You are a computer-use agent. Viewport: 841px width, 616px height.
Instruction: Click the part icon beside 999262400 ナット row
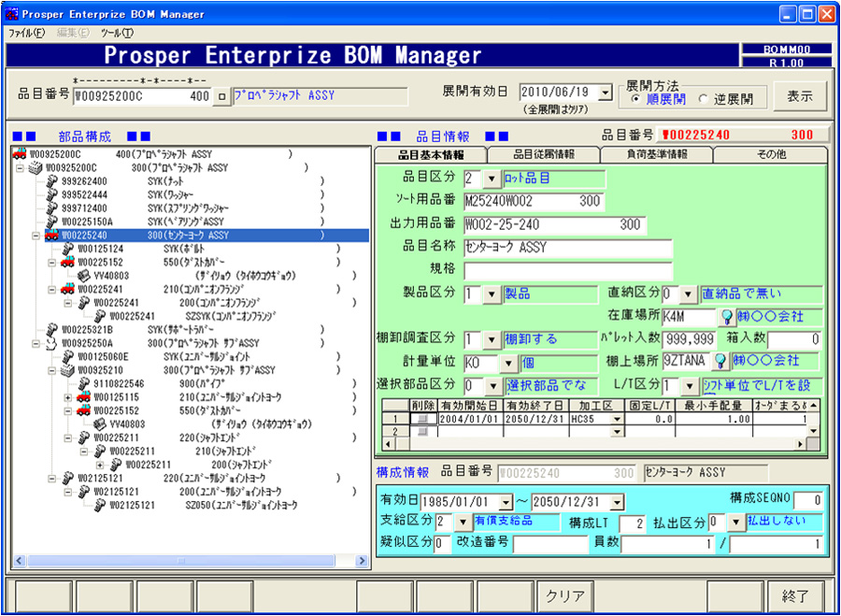click(x=52, y=181)
